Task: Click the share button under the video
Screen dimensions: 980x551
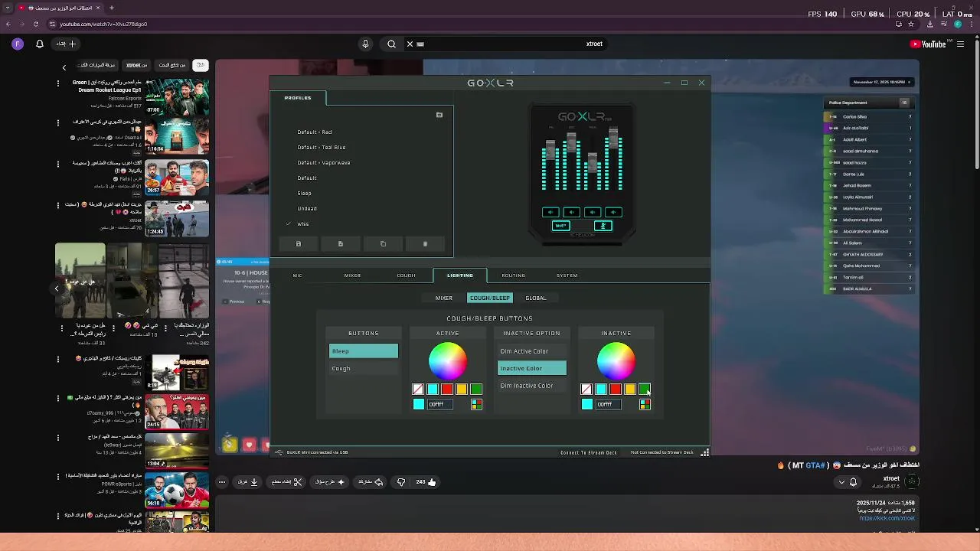Action: coord(371,482)
